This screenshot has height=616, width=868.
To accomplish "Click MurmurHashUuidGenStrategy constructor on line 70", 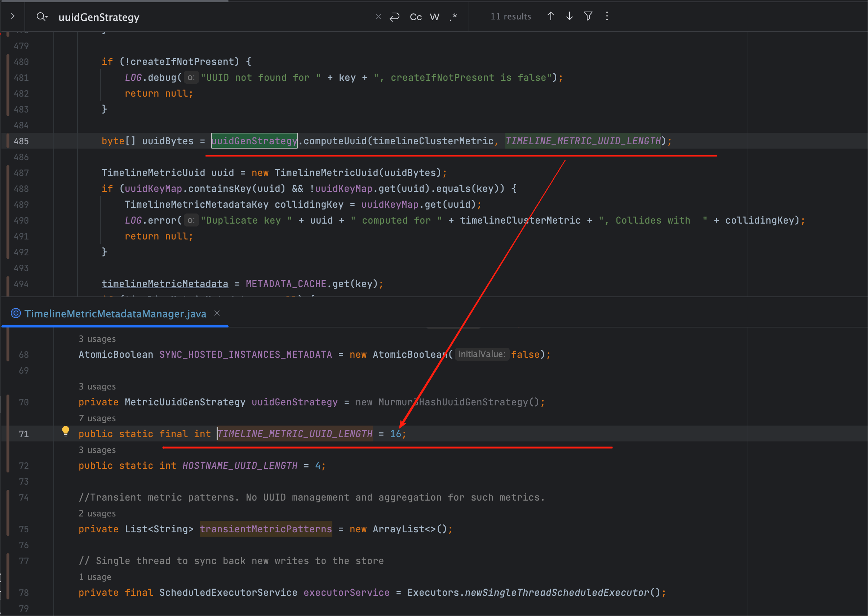I will coord(459,402).
